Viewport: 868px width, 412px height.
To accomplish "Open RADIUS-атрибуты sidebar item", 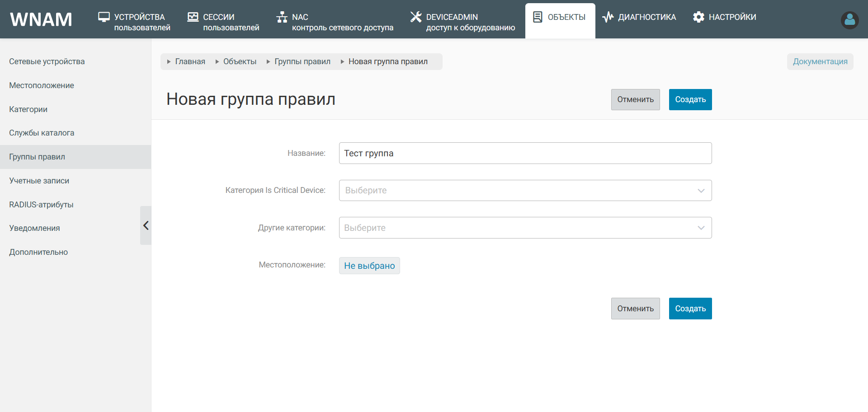I will click(41, 205).
